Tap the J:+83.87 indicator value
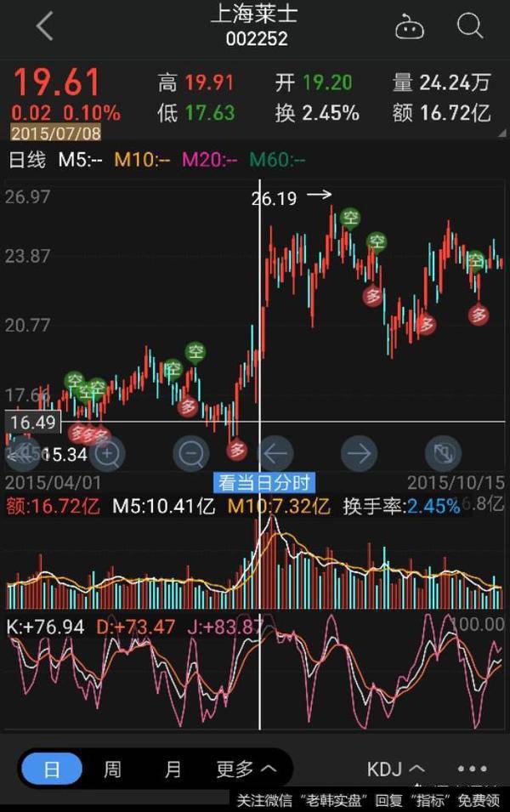The width and height of the screenshot is (510, 812). (x=225, y=627)
